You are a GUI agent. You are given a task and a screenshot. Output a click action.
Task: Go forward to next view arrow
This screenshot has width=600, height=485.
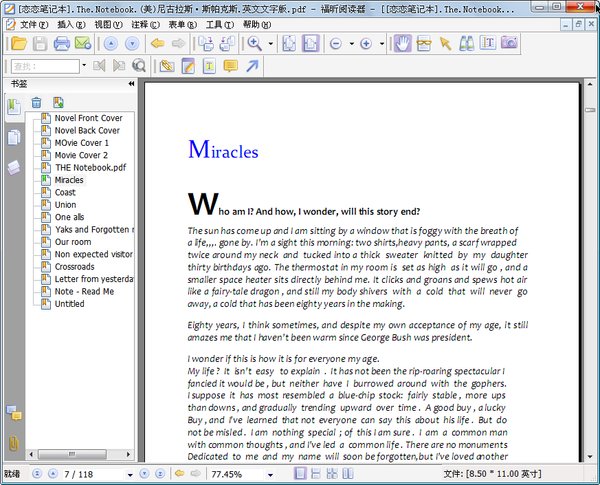coord(178,43)
